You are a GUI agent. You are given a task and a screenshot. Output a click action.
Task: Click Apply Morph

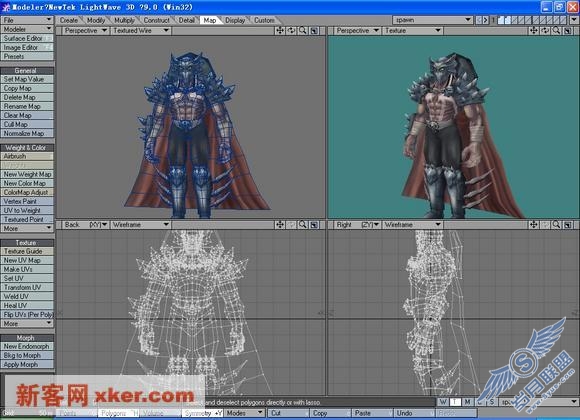(x=27, y=364)
